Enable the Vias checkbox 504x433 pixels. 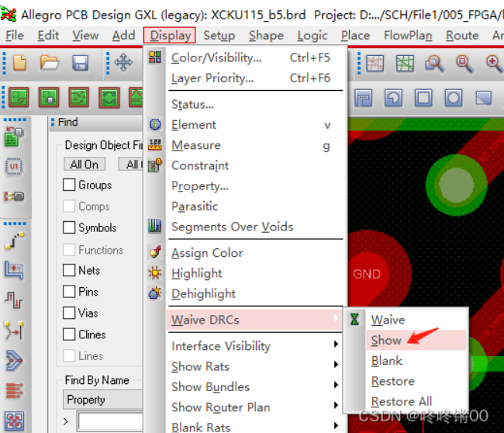[x=69, y=313]
